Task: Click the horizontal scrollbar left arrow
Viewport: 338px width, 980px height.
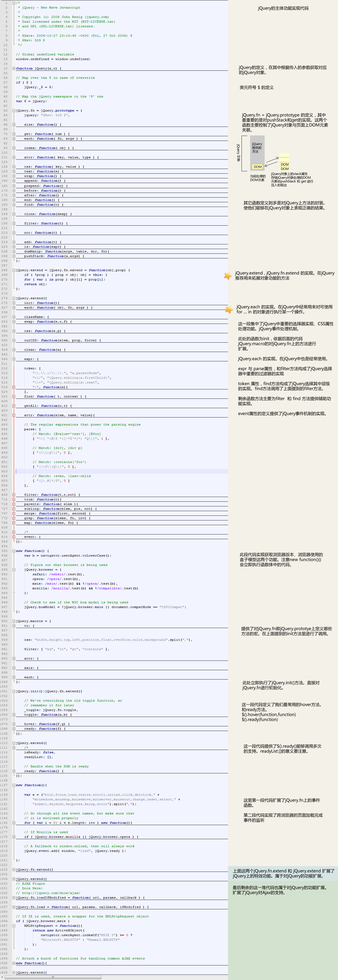Action: click(x=2, y=977)
